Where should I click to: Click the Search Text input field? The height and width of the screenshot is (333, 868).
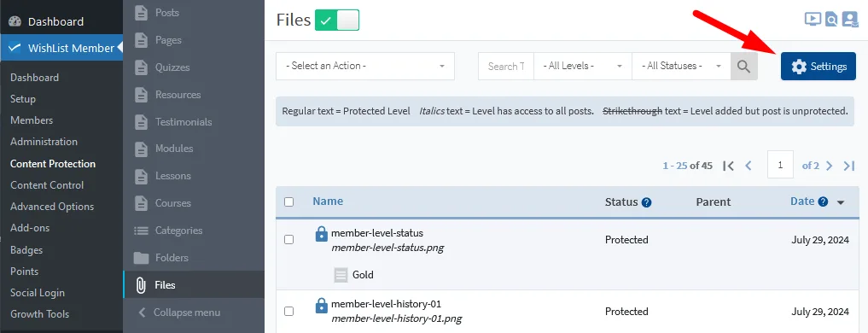tap(506, 67)
